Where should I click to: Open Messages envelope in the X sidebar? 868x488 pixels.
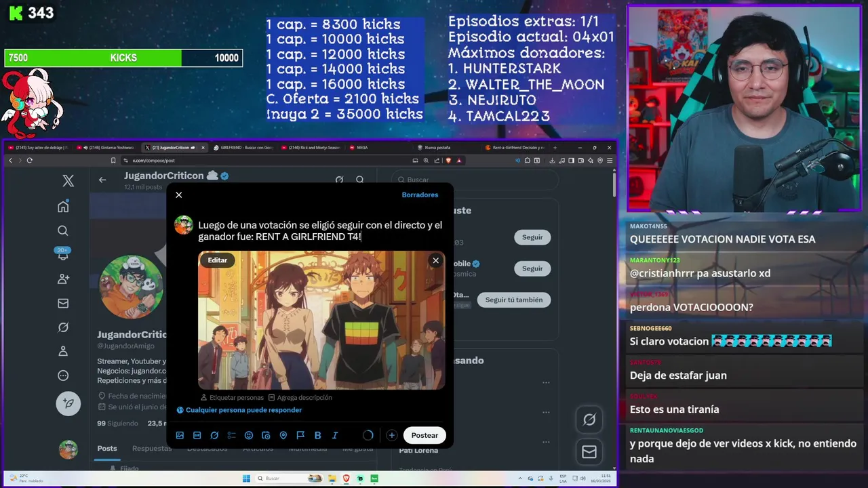coord(63,303)
